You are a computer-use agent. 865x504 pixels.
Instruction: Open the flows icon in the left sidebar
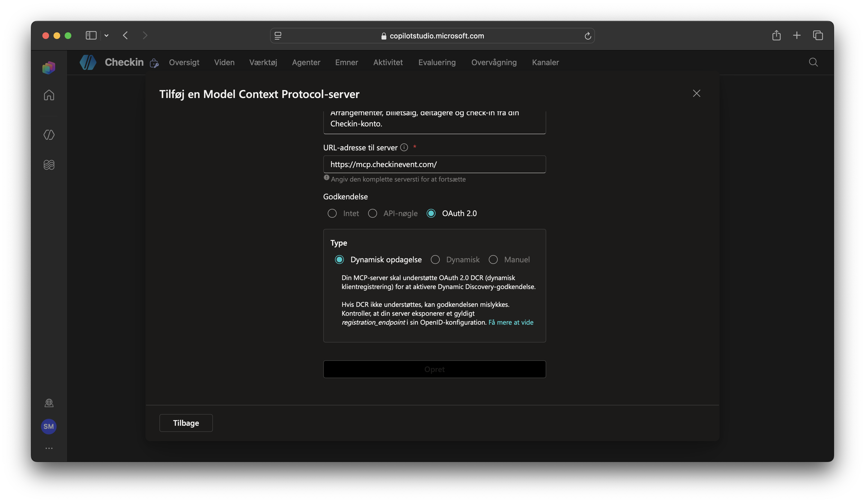(49, 165)
